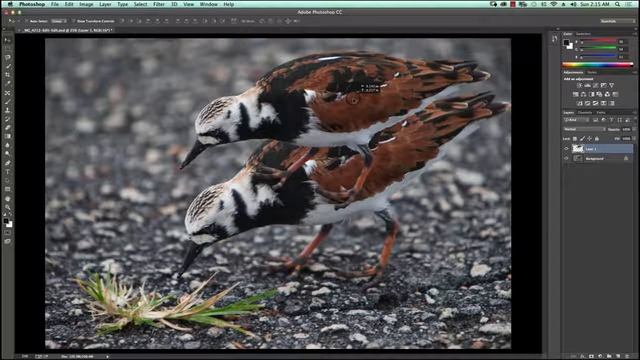The image size is (640, 360).
Task: Toggle lock position icon
Action: point(590,139)
